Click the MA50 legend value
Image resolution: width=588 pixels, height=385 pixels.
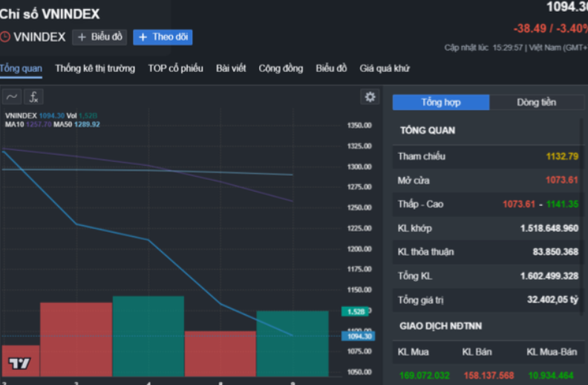click(x=87, y=124)
